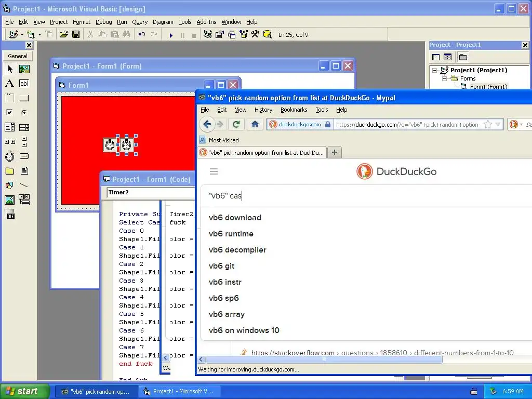
Task: Click the Undo arrow in VB toolbar
Action: click(142, 34)
